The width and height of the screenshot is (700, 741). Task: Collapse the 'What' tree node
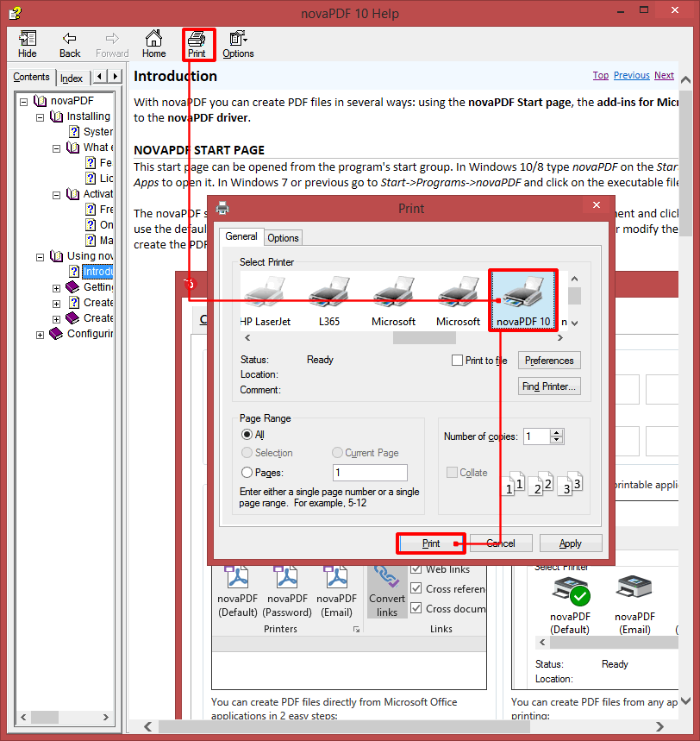[56, 148]
